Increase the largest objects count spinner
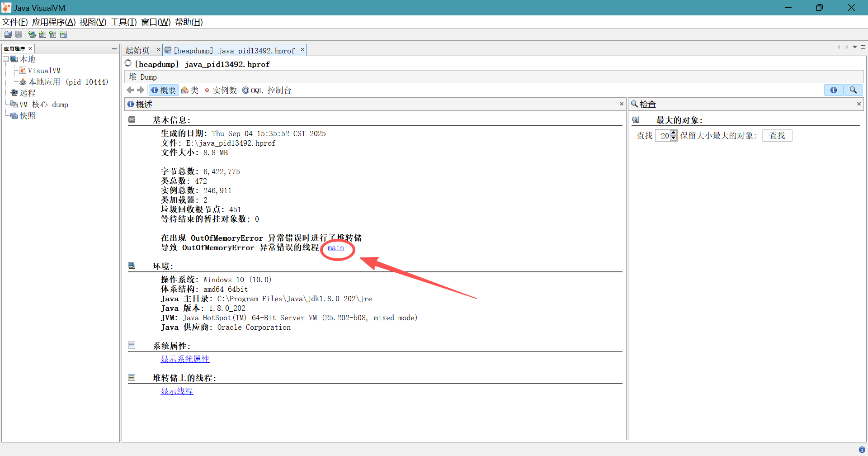The image size is (868, 456). (674, 133)
